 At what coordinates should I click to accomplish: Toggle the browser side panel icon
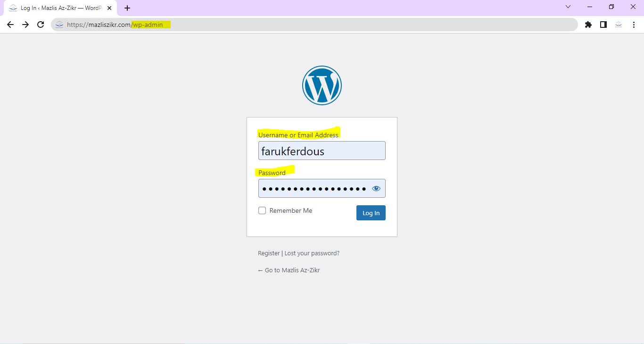(603, 25)
